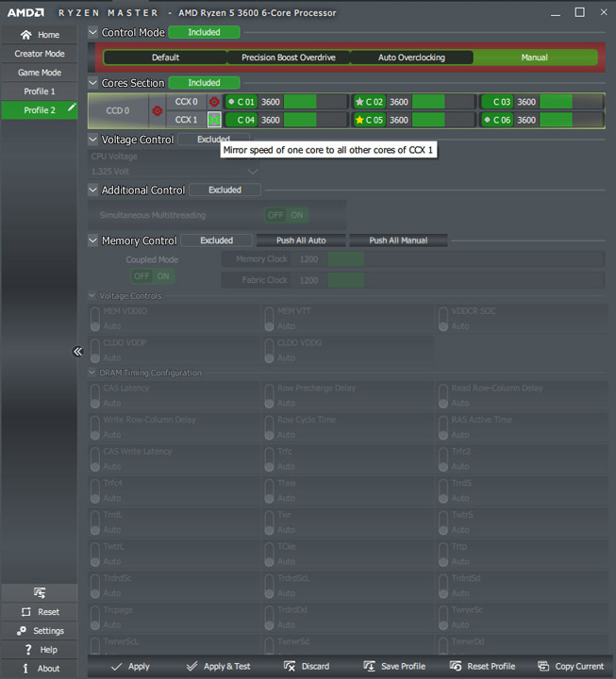Click the red CCD 0 mirror icon
The height and width of the screenshot is (679, 616).
click(158, 111)
